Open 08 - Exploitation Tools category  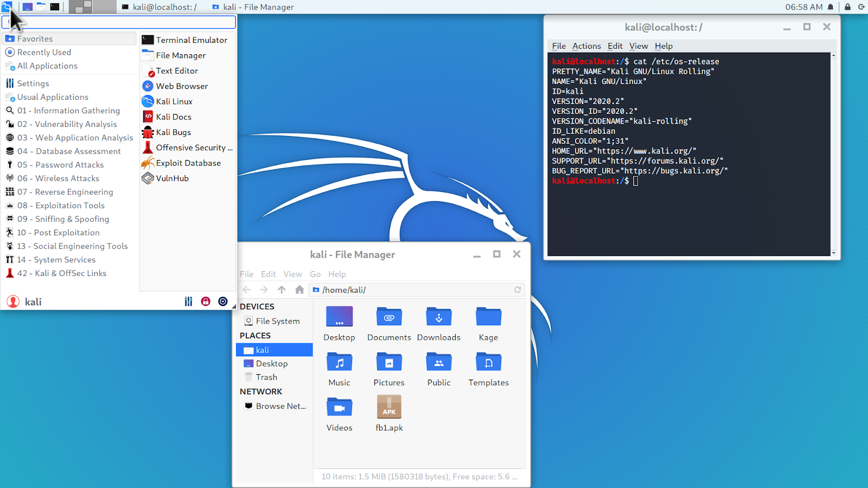click(x=70, y=206)
